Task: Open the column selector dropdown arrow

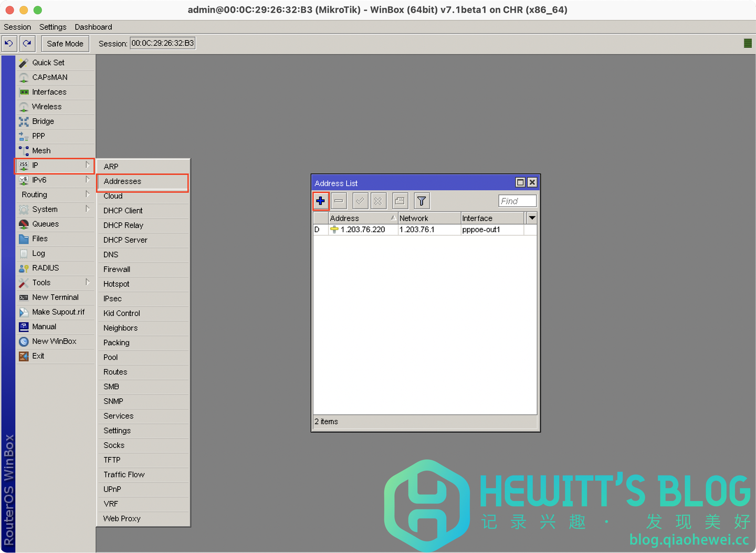Action: (x=532, y=218)
